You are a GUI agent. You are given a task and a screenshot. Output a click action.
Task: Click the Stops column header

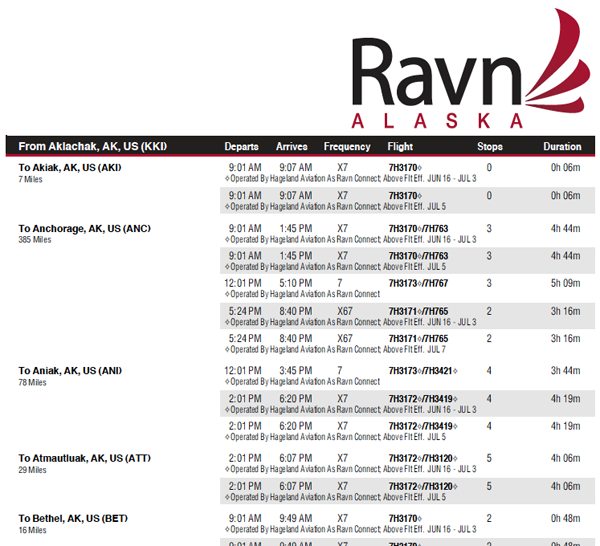490,147
